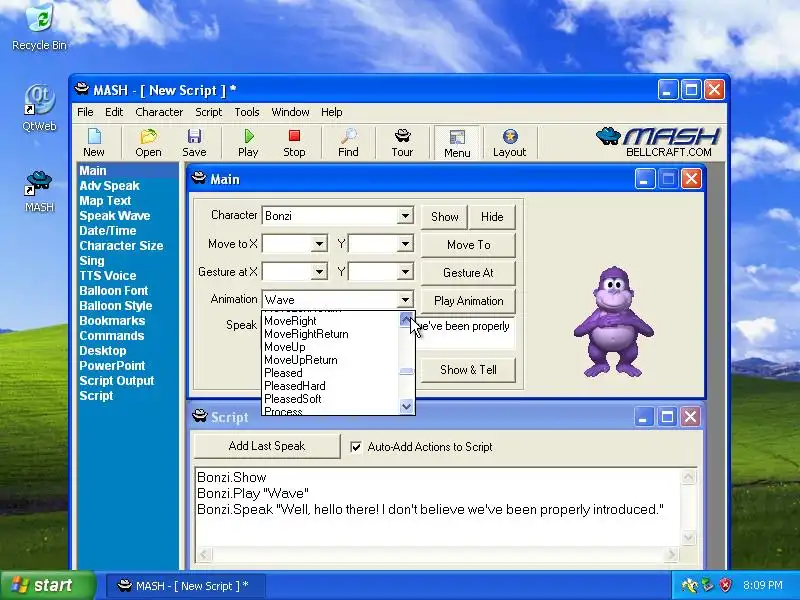The width and height of the screenshot is (800, 600).
Task: Click the Show & Tell button
Action: (468, 370)
